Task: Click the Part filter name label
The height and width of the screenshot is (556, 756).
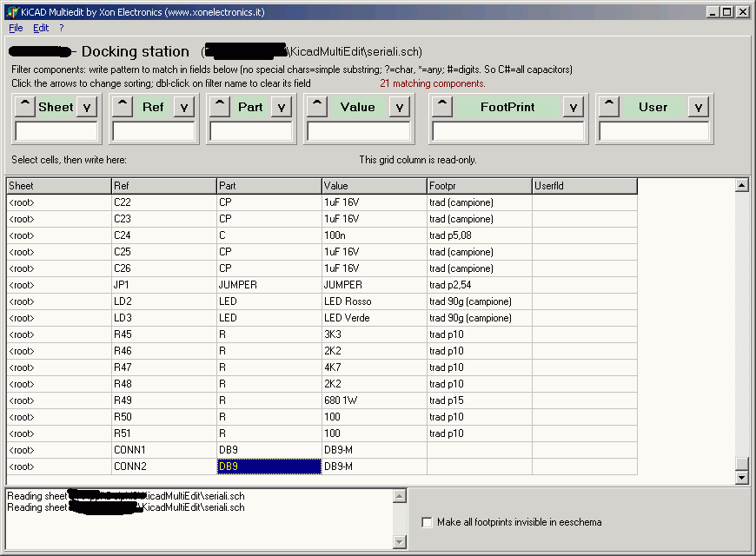Action: coord(251,107)
